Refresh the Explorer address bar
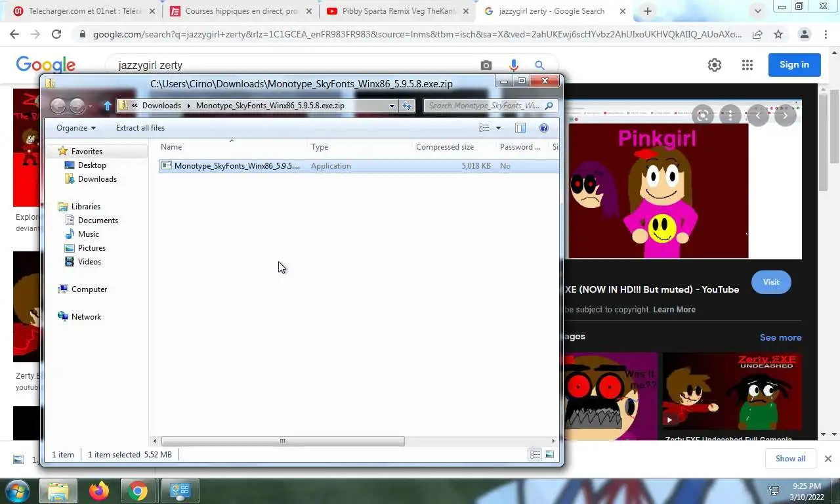The height and width of the screenshot is (504, 840). [x=407, y=106]
